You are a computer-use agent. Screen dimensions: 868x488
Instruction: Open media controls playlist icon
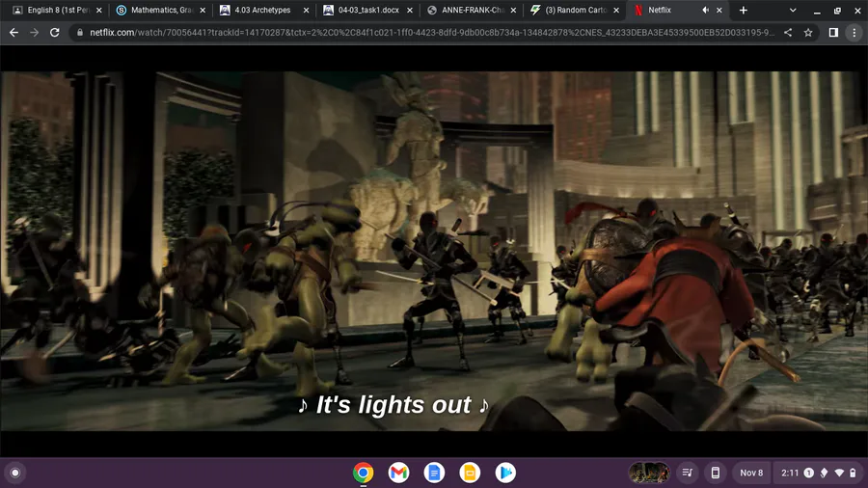click(x=688, y=473)
